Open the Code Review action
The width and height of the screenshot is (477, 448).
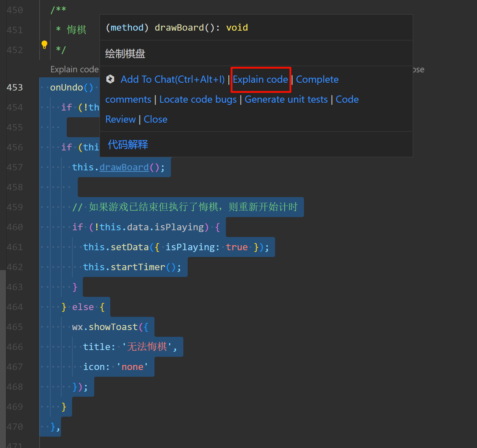pos(347,99)
